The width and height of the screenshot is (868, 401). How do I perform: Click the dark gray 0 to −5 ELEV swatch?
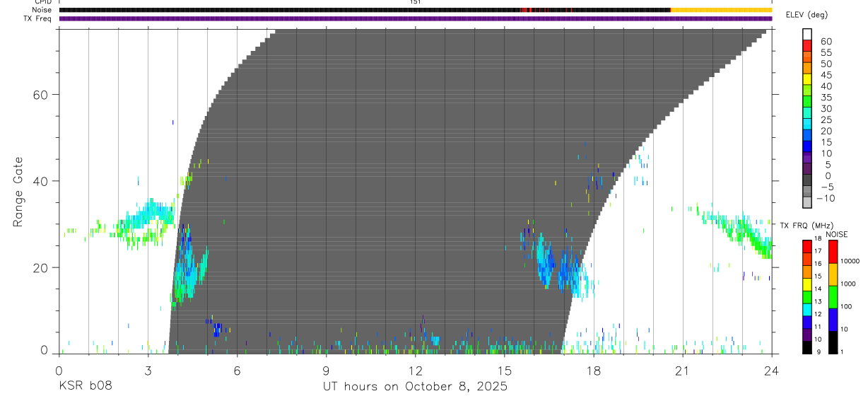tap(807, 180)
